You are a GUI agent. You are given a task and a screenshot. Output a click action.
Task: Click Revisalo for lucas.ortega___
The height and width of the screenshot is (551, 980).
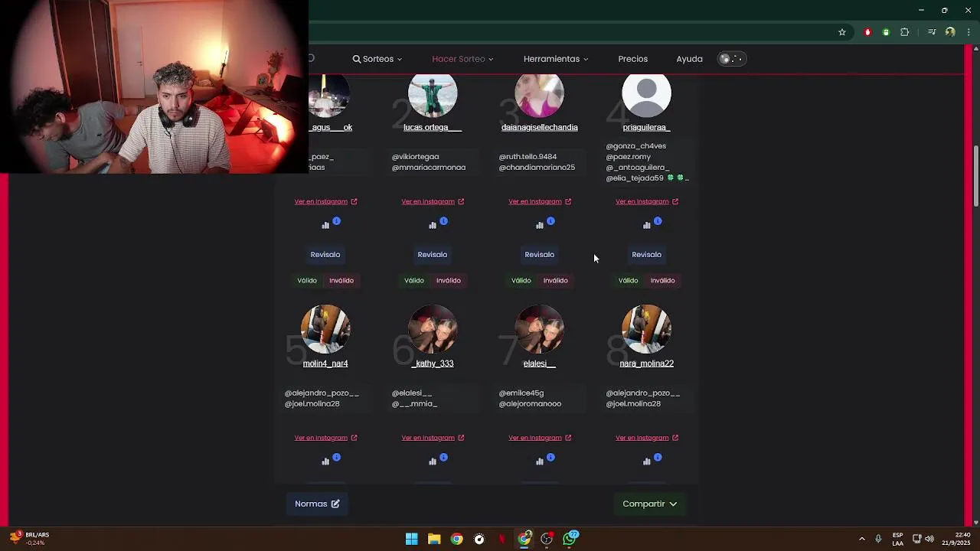pyautogui.click(x=433, y=254)
